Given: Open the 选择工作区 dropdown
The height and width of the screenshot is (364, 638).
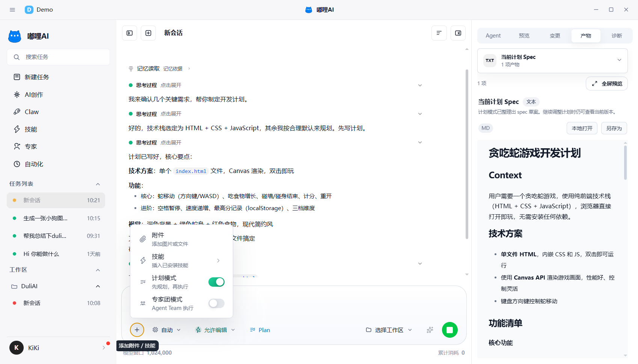Looking at the screenshot, I should 389,330.
